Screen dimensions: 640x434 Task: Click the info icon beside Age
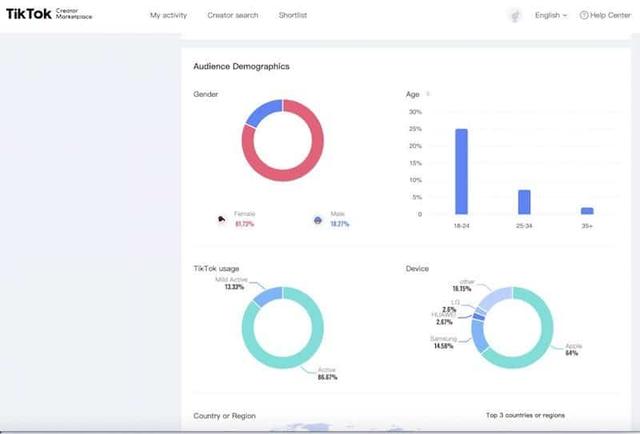pyautogui.click(x=428, y=94)
